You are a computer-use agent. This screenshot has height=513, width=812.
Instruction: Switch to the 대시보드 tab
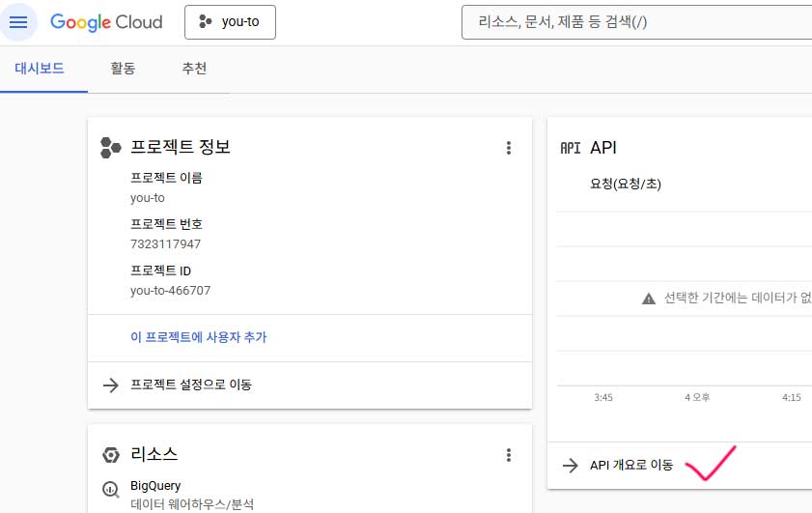click(x=40, y=69)
